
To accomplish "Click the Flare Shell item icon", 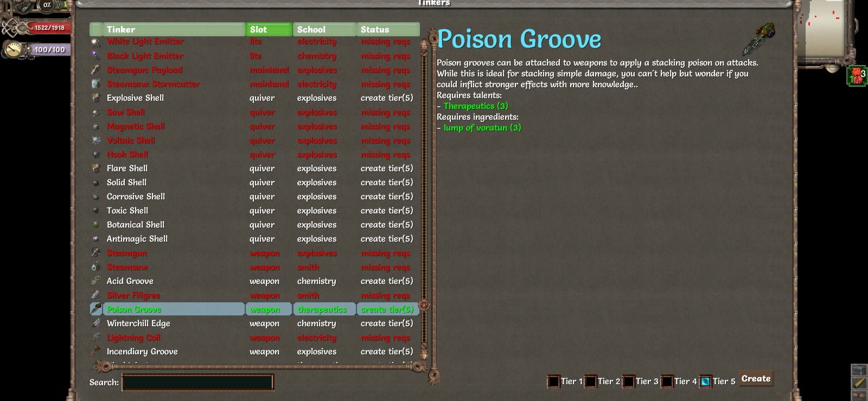I will click(x=96, y=169).
